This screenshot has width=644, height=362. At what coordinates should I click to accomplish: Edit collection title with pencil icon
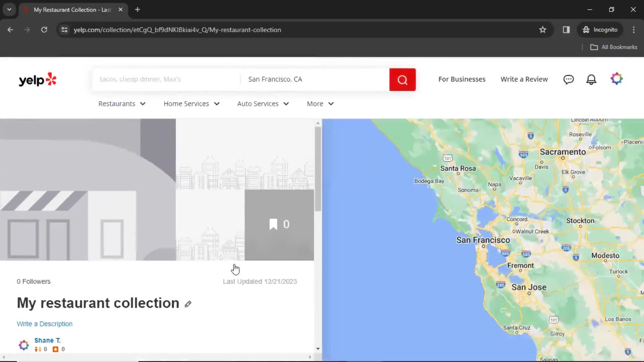tap(188, 304)
